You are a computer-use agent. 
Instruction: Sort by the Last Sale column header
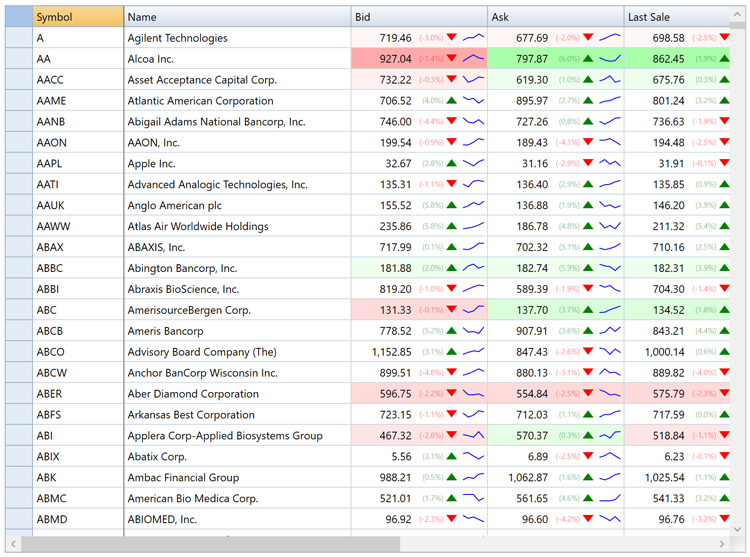[677, 17]
